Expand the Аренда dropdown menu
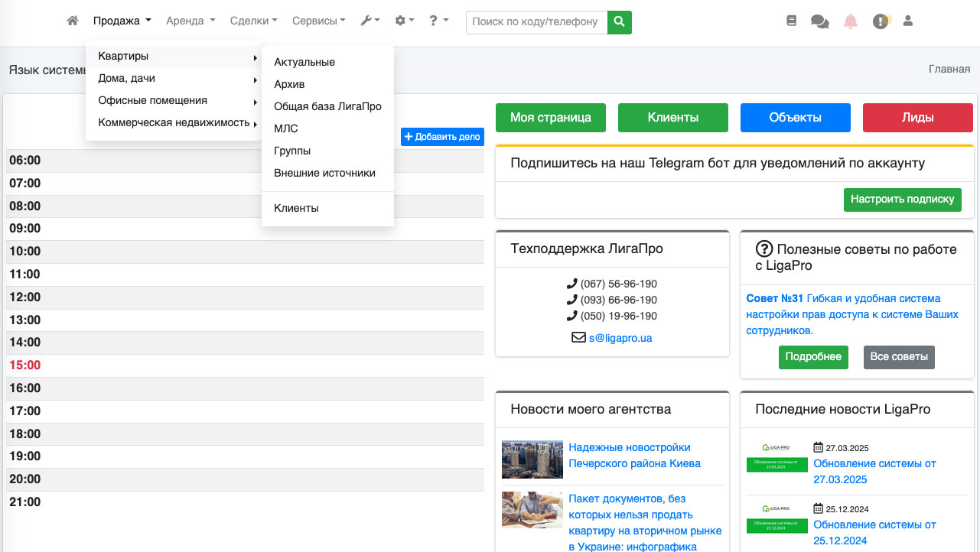This screenshot has height=552, width=980. (190, 21)
